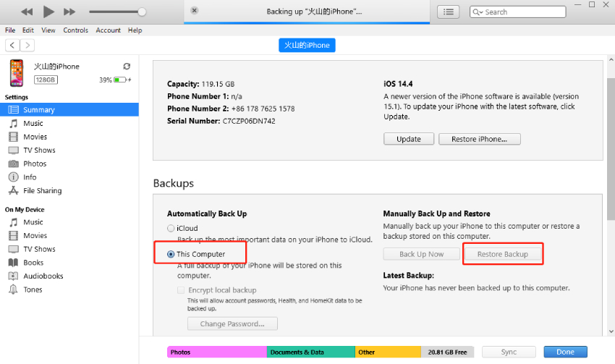Select Movies under On My Device
Screen dimensions: 615x364
[x=69, y=235]
